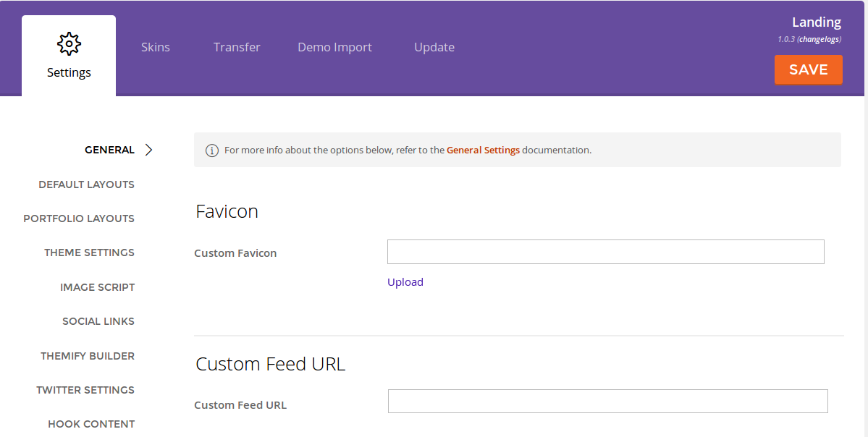The image size is (868, 437).
Task: Open the Skins tab
Action: [156, 47]
